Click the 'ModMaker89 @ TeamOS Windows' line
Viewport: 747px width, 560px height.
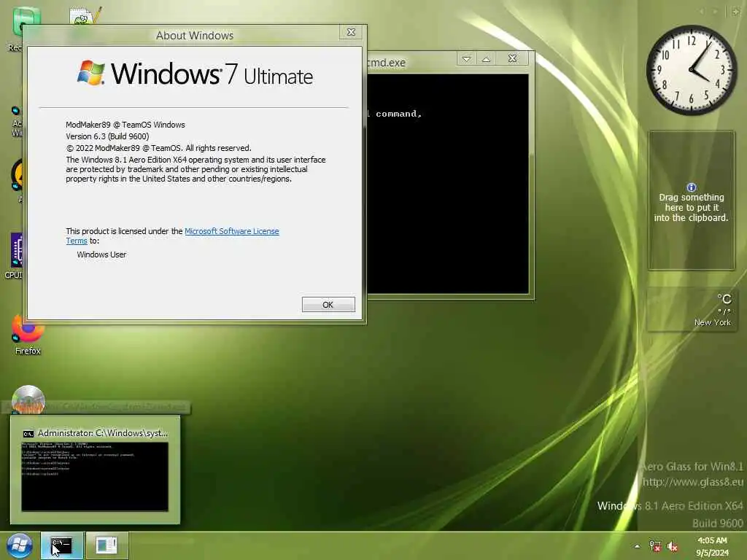click(125, 125)
